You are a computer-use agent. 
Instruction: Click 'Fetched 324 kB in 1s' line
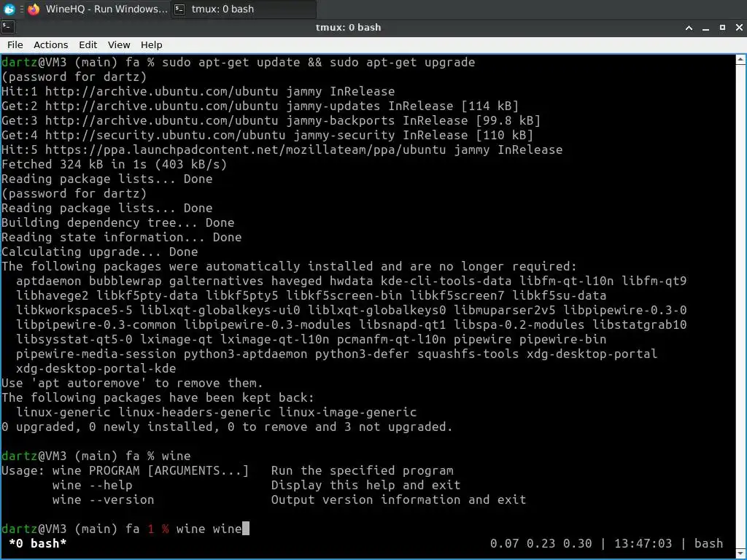point(115,164)
